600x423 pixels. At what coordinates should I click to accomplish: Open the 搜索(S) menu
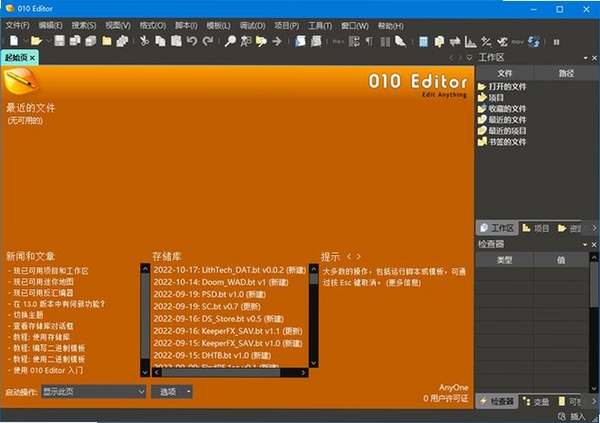(84, 26)
